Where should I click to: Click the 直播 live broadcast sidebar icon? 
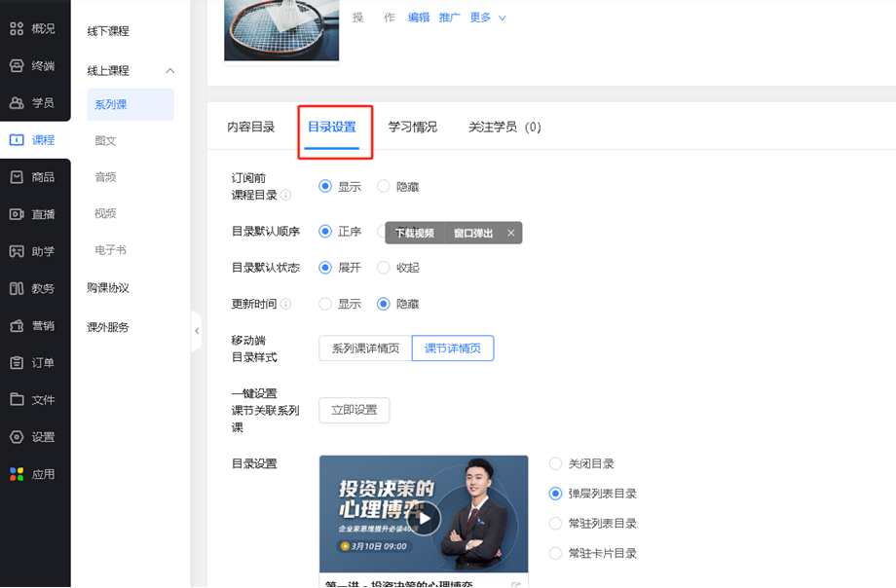[x=17, y=214]
